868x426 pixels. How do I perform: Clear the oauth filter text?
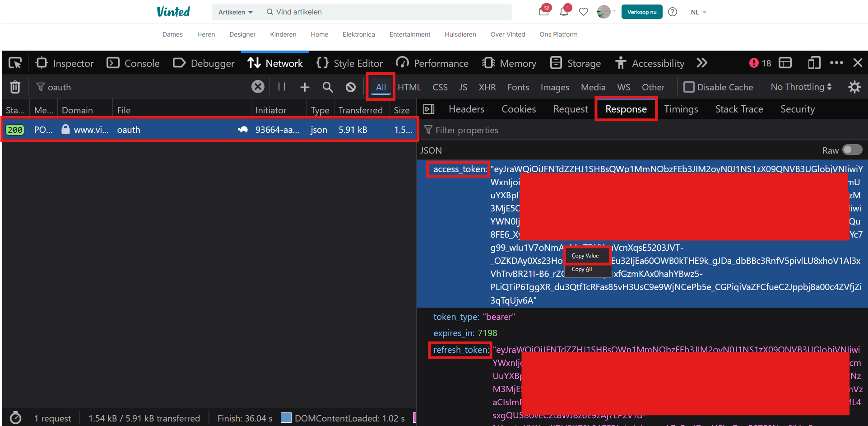click(x=258, y=86)
